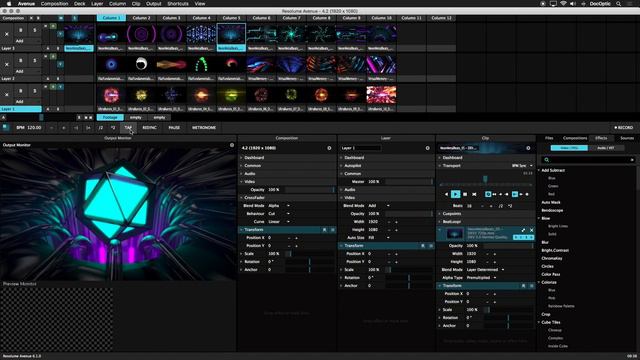
Task: Click the BPM 120.00 value field
Action: coord(34,128)
